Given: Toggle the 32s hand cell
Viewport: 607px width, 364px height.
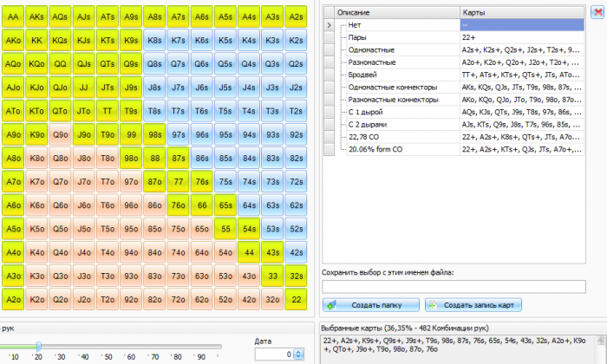Looking at the screenshot, I should 297,276.
